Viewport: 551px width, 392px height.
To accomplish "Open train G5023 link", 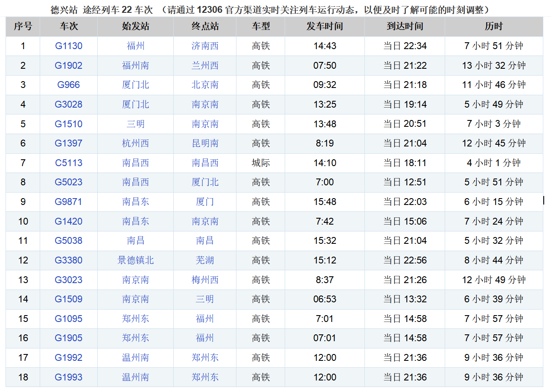I will (69, 182).
